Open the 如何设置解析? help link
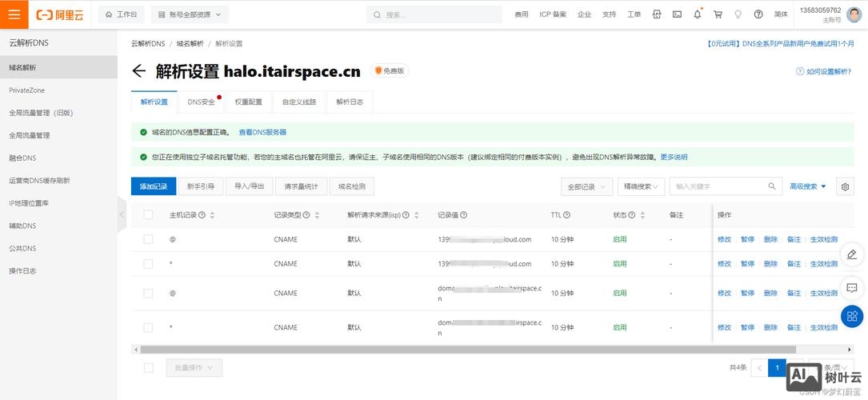This screenshot has width=868, height=400. [x=824, y=71]
